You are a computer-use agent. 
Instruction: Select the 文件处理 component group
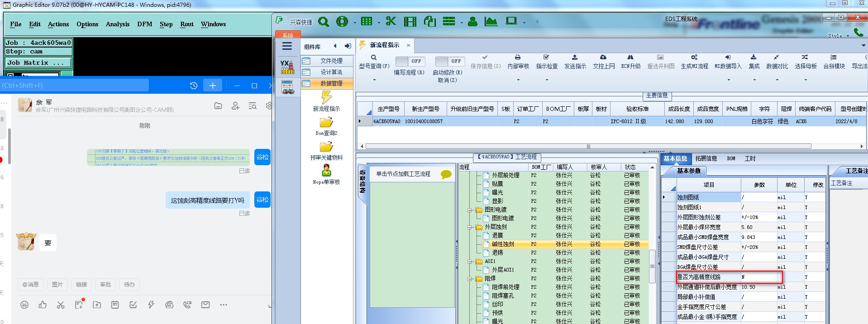pyautogui.click(x=327, y=61)
